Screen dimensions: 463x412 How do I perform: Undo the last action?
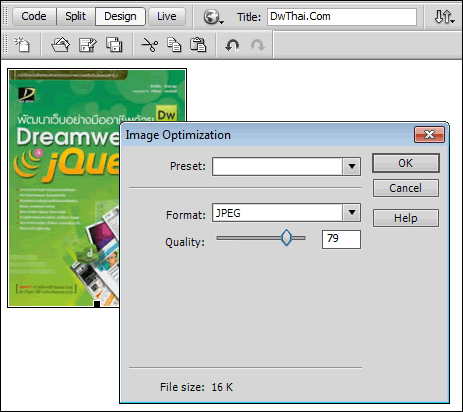[232, 45]
